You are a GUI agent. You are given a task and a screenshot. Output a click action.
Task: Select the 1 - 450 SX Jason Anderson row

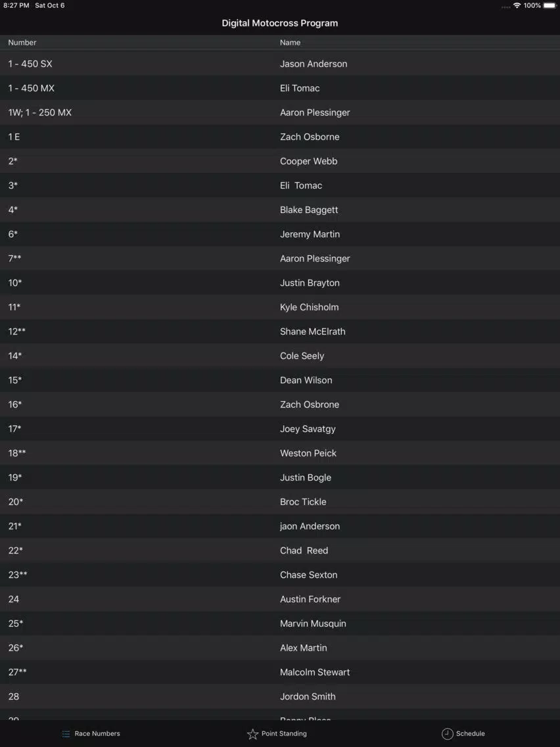pyautogui.click(x=280, y=64)
